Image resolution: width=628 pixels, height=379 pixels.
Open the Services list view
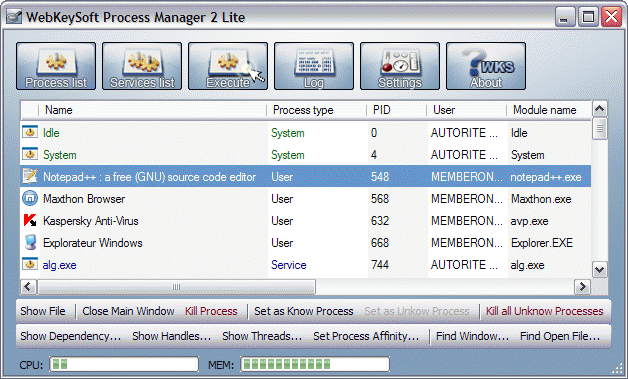142,66
